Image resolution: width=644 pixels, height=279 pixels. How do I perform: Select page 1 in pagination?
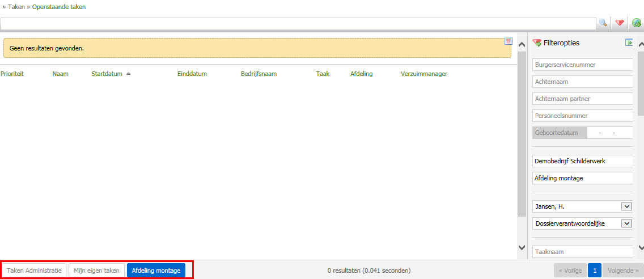[x=594, y=270]
